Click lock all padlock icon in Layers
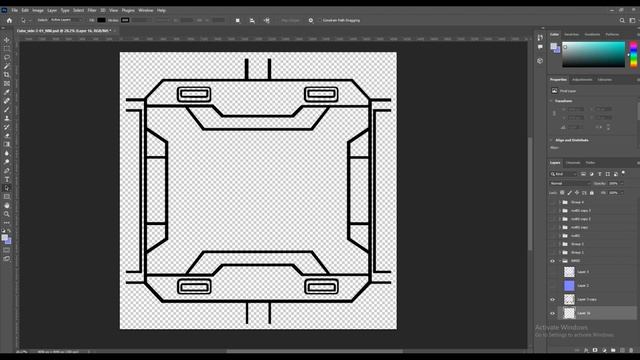The image size is (640, 360). click(592, 193)
